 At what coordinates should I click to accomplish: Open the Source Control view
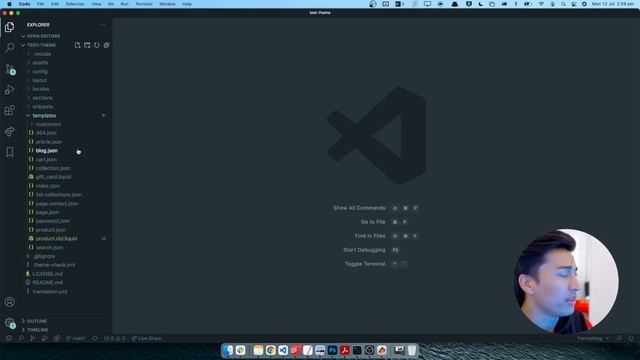tap(10, 69)
